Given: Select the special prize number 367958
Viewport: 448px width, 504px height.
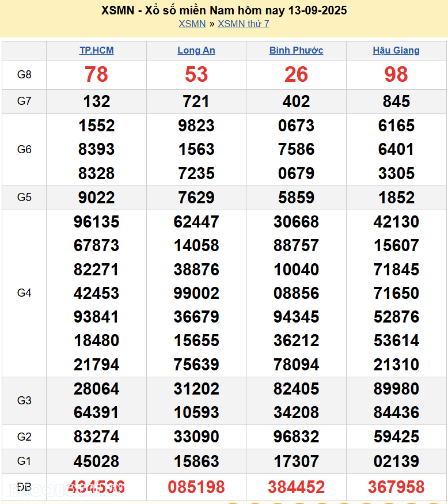Looking at the screenshot, I should (396, 487).
